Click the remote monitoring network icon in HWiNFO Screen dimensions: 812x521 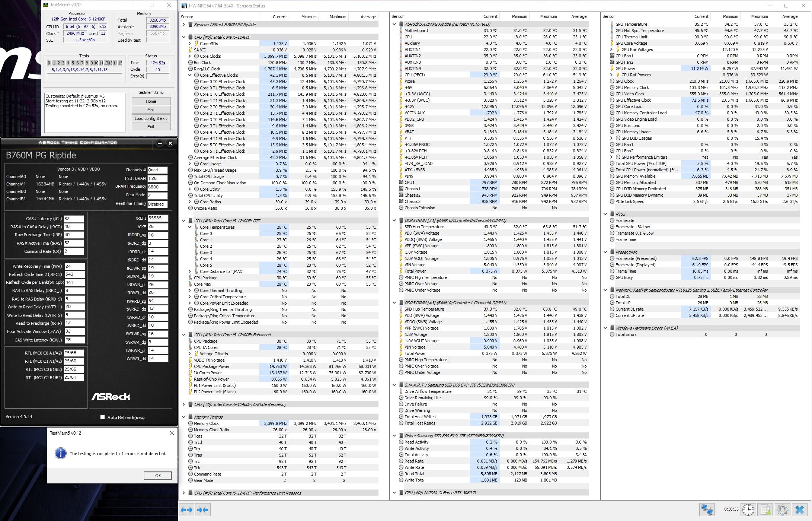tap(707, 510)
